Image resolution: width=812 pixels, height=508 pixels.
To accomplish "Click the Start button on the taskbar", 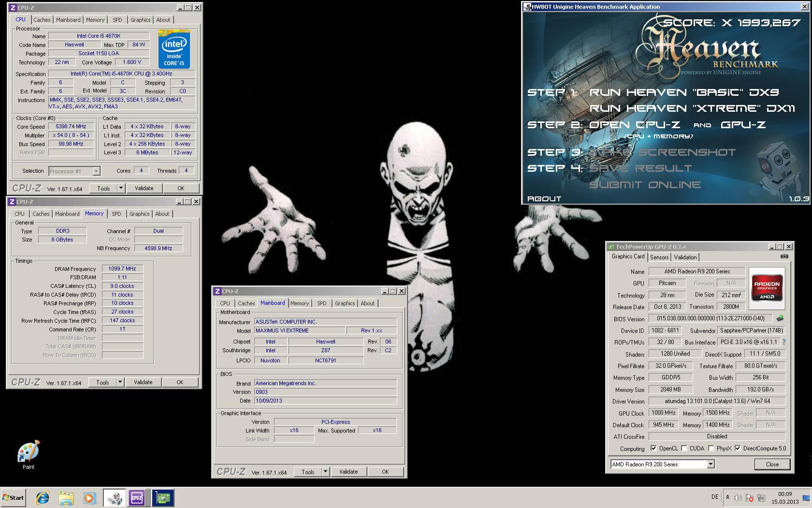I will pos(13,497).
